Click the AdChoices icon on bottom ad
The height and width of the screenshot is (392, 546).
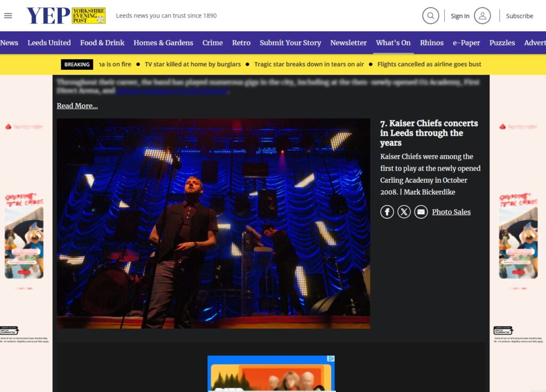(331, 359)
